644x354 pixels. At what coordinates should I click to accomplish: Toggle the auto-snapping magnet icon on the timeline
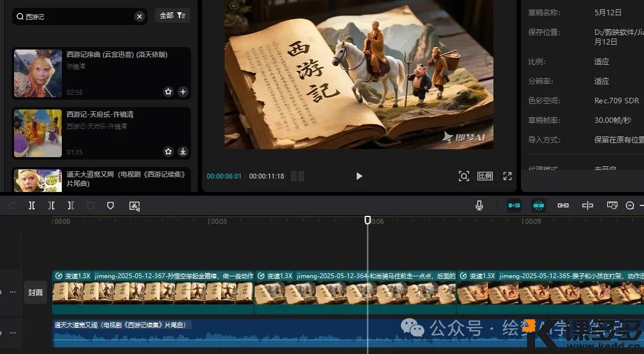(538, 205)
